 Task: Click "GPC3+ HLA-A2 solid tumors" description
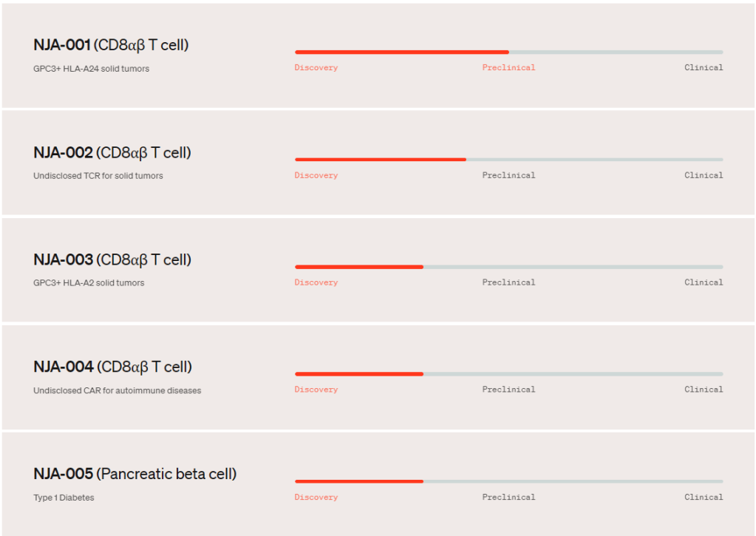pyautogui.click(x=89, y=283)
